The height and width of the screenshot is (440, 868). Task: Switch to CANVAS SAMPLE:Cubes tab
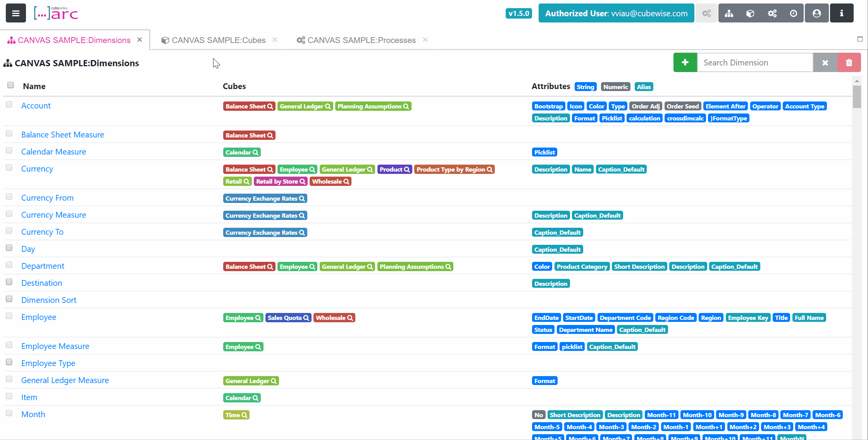[x=218, y=40]
